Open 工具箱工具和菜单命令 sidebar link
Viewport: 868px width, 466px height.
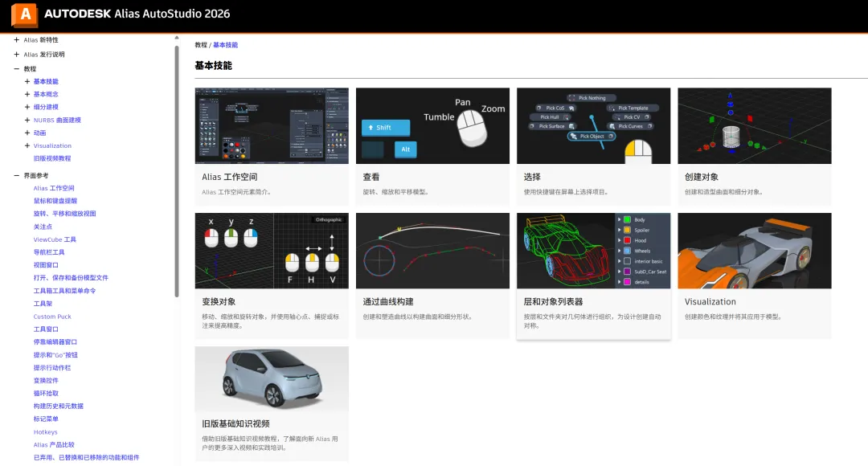[x=65, y=291]
